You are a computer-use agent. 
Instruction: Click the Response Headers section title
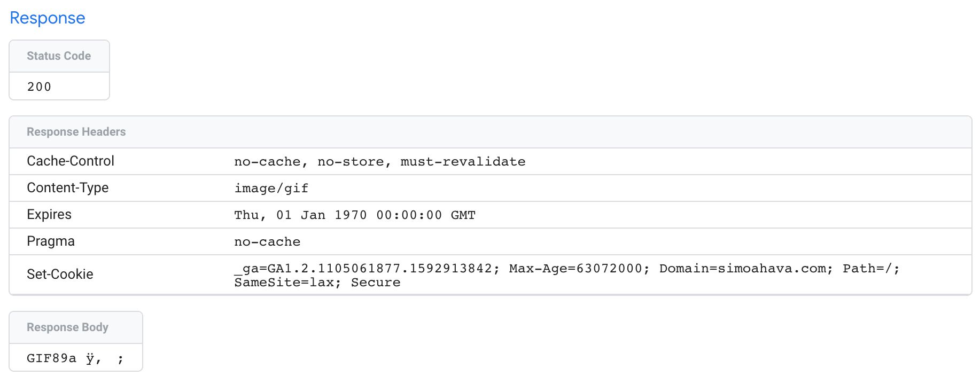pos(76,132)
